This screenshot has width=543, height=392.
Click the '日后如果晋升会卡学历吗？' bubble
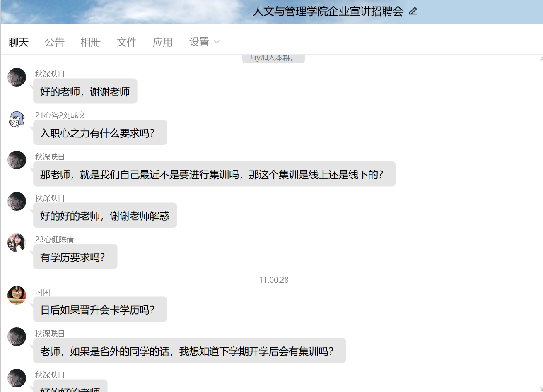point(100,310)
